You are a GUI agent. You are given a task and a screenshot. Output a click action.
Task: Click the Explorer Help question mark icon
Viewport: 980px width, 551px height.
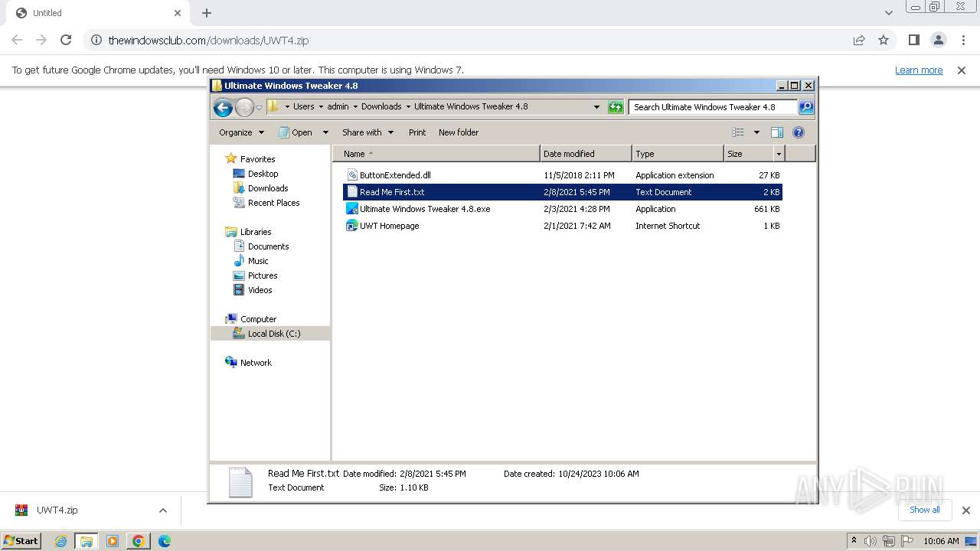pos(799,132)
